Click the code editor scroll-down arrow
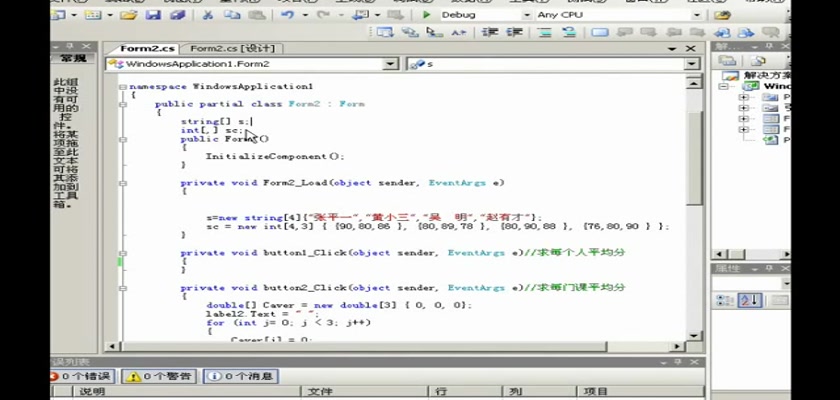Image resolution: width=840 pixels, height=400 pixels. (694, 335)
